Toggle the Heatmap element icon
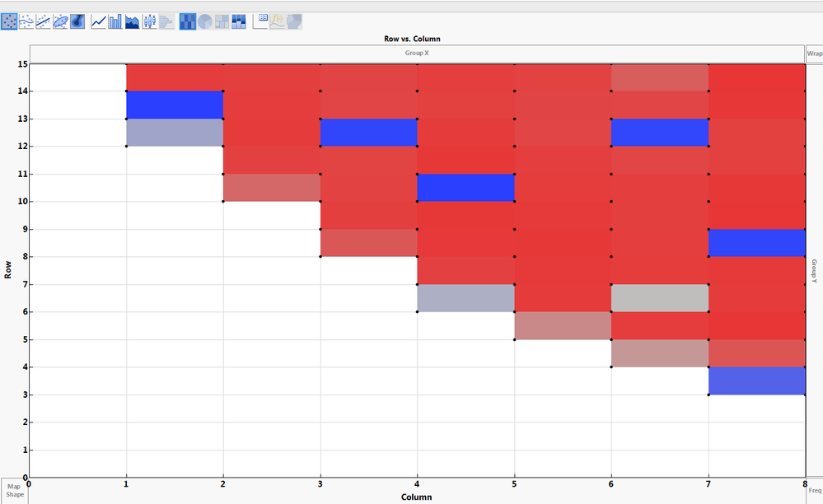823x504 pixels. (x=187, y=21)
